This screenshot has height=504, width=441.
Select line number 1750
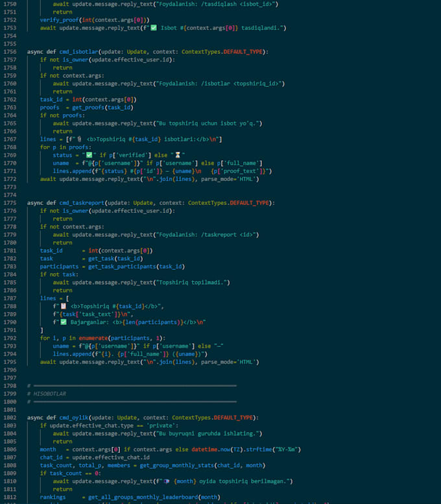click(10, 4)
